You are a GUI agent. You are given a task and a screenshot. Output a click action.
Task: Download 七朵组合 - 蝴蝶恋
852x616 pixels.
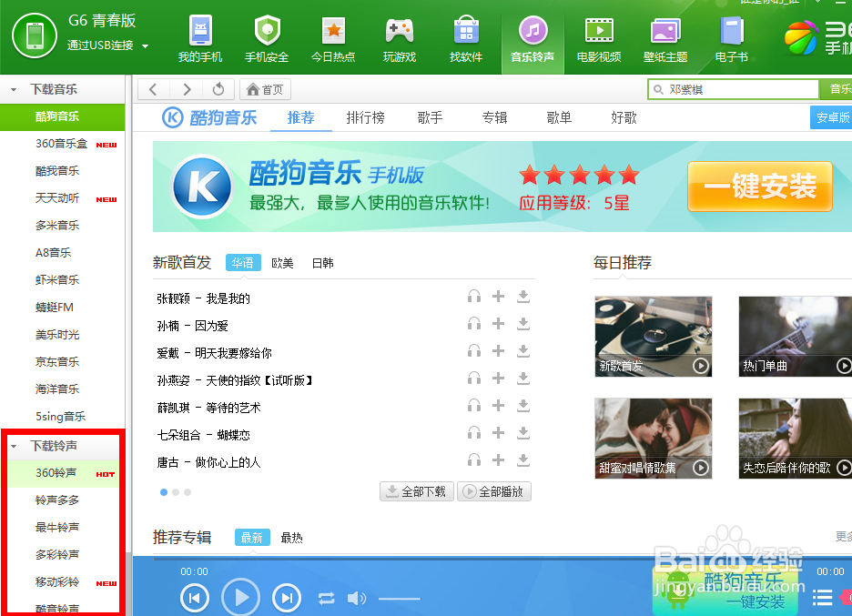click(523, 433)
